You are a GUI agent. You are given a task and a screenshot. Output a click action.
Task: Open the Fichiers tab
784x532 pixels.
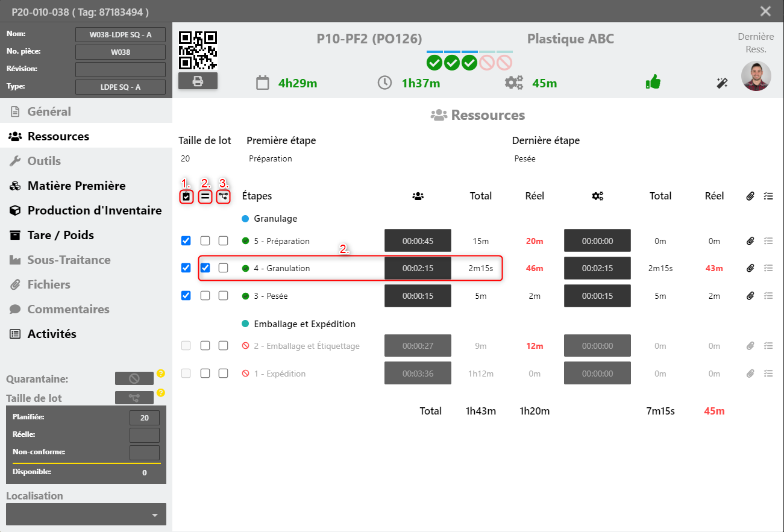[x=86, y=284]
